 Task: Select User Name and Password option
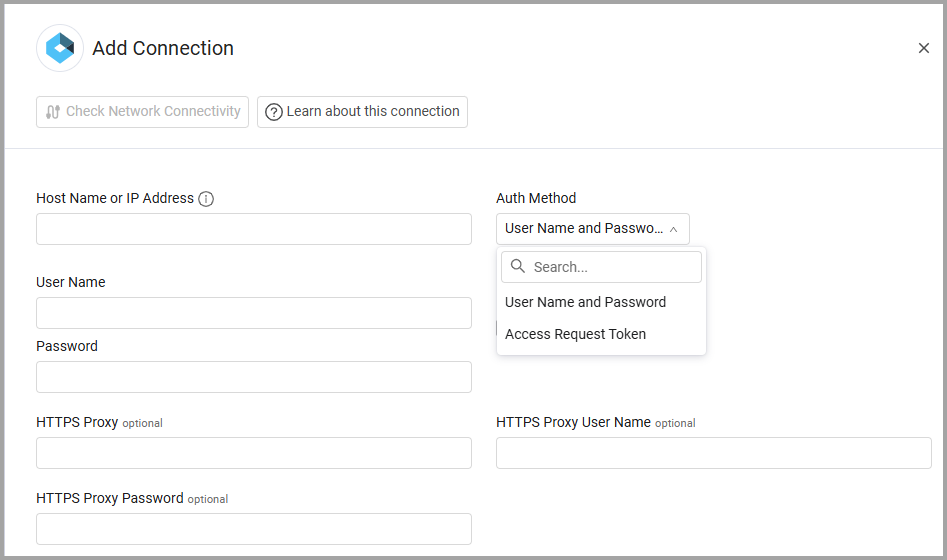(x=585, y=302)
